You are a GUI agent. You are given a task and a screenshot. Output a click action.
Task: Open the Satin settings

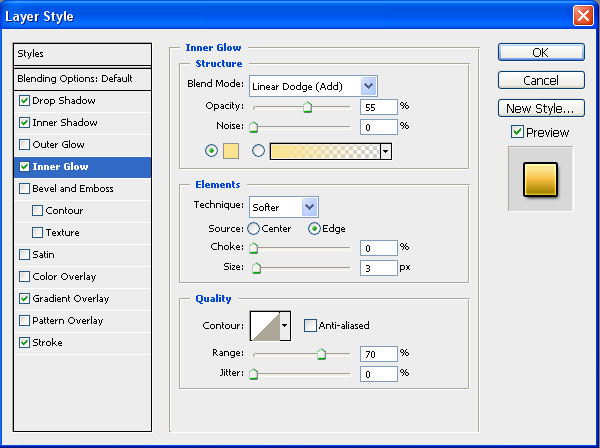[x=43, y=254]
